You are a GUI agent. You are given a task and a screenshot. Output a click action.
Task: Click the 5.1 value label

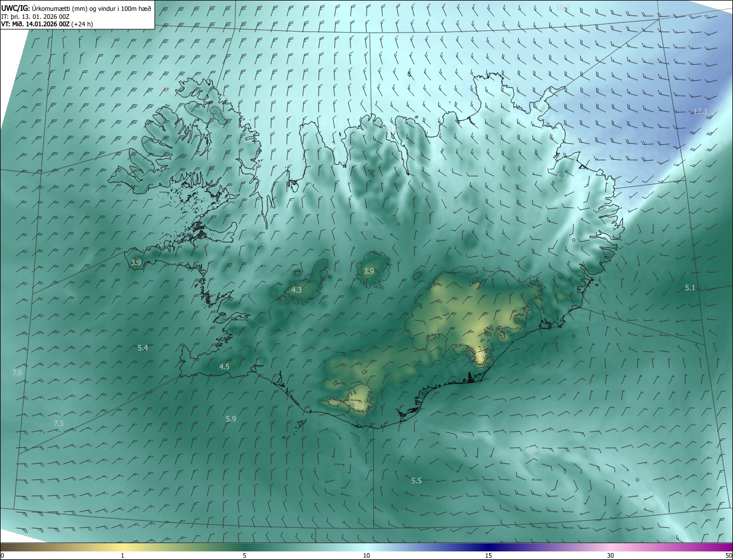pyautogui.click(x=690, y=287)
